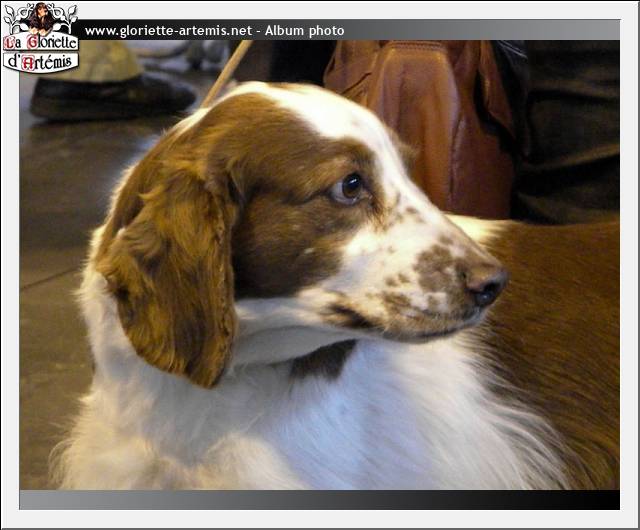The height and width of the screenshot is (530, 640).
Task: Click the dark gradient footer bar
Action: (320, 499)
